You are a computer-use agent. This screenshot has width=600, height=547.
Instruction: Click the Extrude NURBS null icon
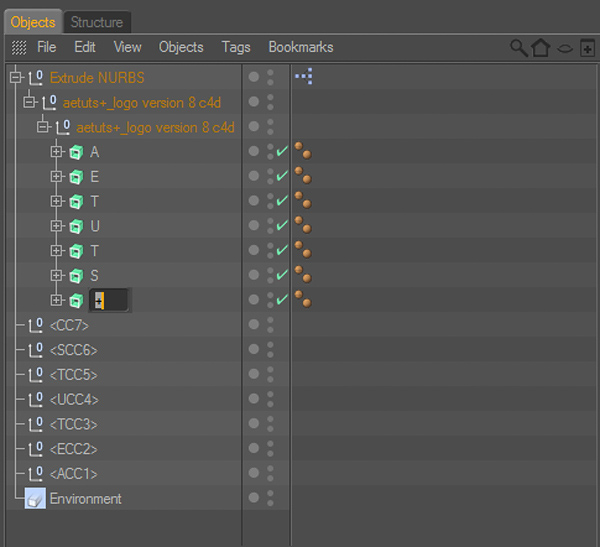[36, 78]
